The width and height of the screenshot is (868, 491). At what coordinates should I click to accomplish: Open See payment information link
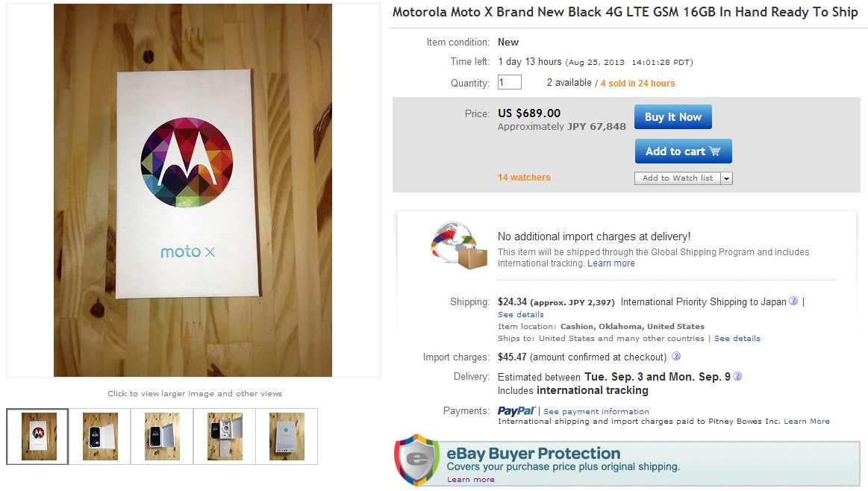point(596,411)
